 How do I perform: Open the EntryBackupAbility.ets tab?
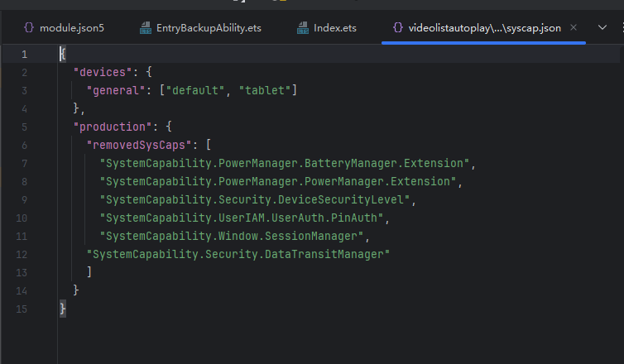(200, 28)
